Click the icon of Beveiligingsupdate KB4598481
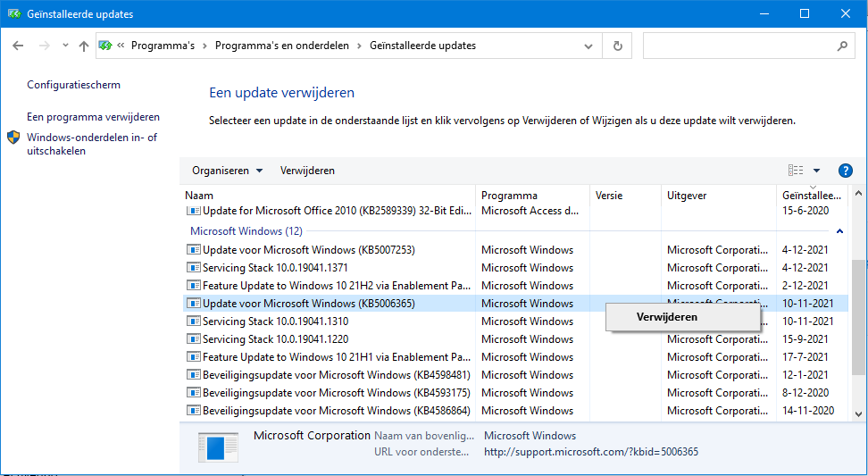868x476 pixels. click(x=193, y=375)
